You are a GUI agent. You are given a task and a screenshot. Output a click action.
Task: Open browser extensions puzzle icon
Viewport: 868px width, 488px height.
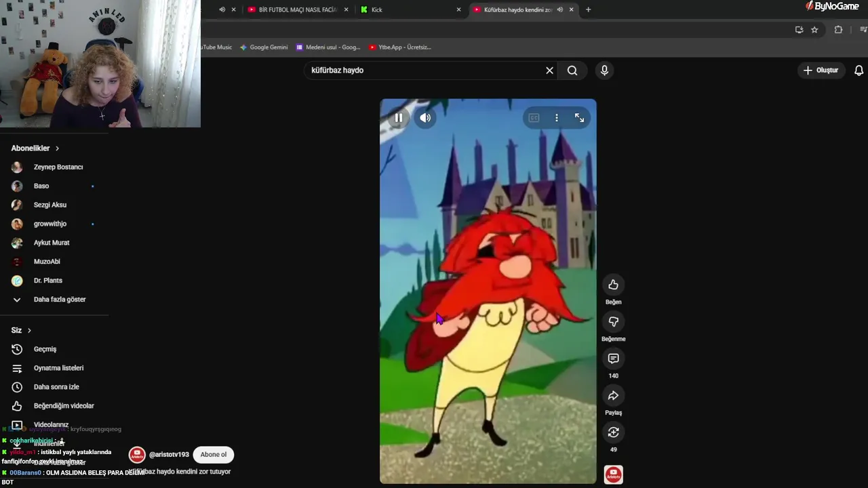click(x=838, y=30)
